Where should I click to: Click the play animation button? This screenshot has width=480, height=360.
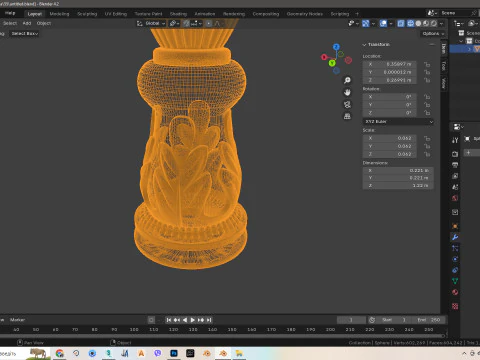point(193,320)
